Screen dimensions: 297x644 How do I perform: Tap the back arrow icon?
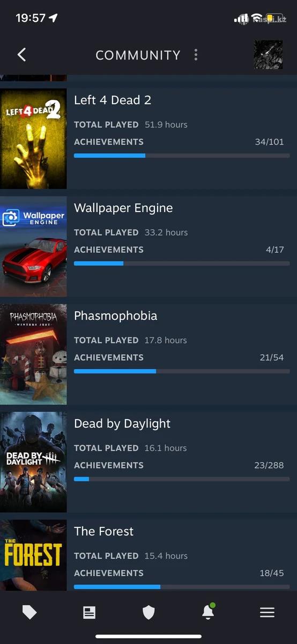(x=21, y=55)
